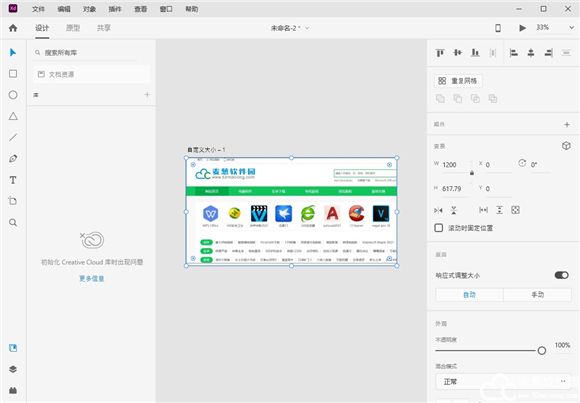Select the artboard title label
The height and width of the screenshot is (403, 580).
(206, 150)
